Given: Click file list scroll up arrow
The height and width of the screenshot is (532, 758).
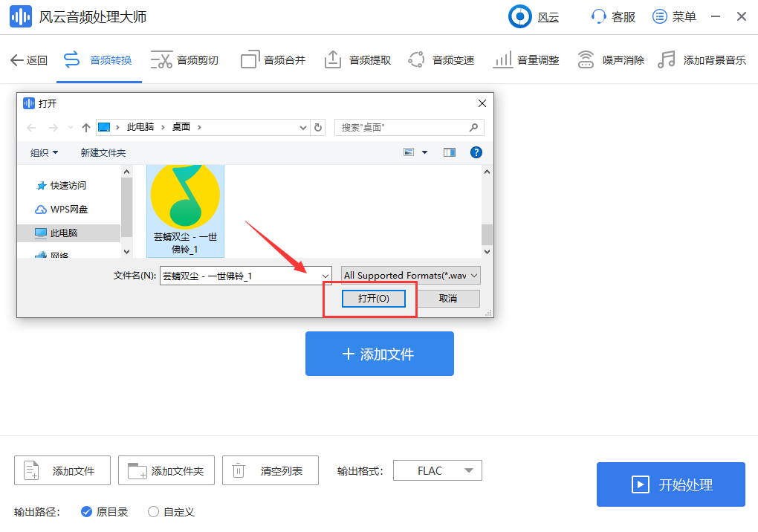Looking at the screenshot, I should pos(487,172).
